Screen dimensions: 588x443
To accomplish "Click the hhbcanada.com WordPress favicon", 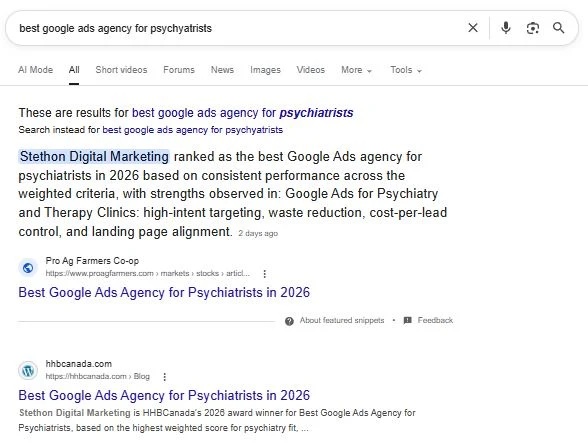I will [28, 371].
